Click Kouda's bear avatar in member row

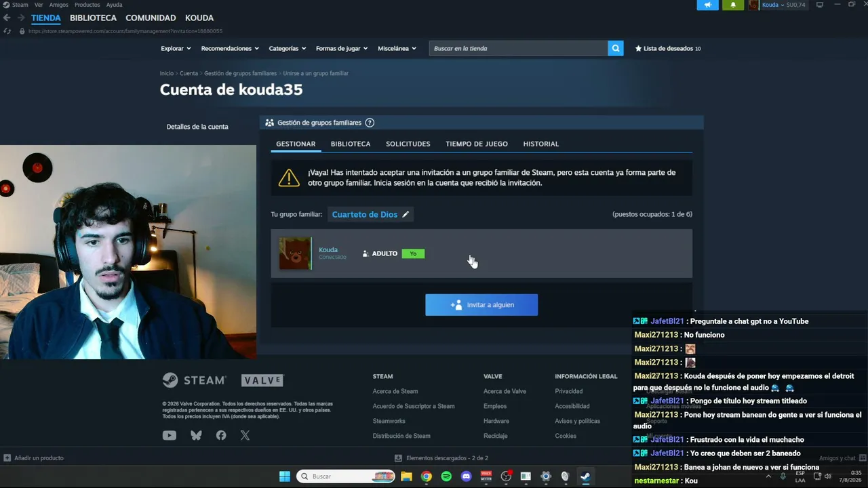295,253
